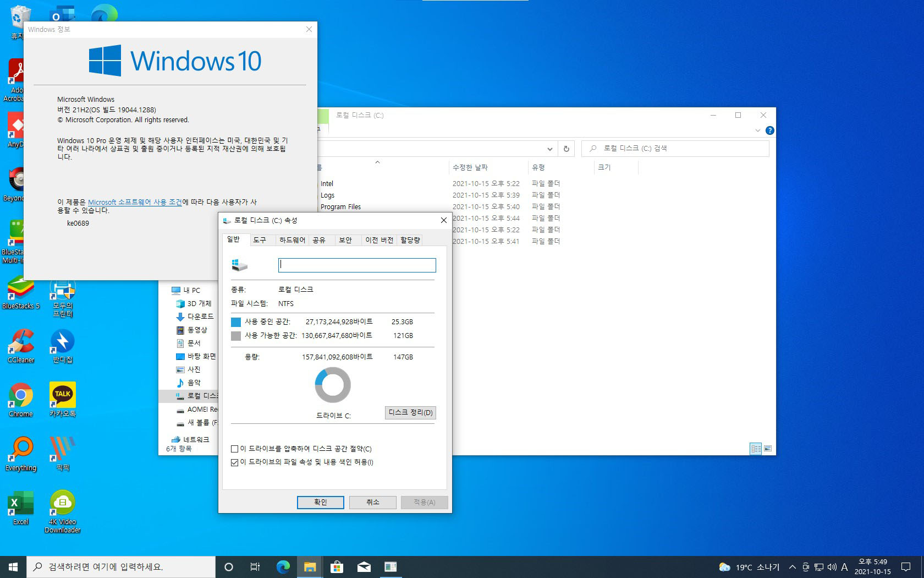The width and height of the screenshot is (924, 578).
Task: Launch Excel from the desktop
Action: (x=21, y=508)
